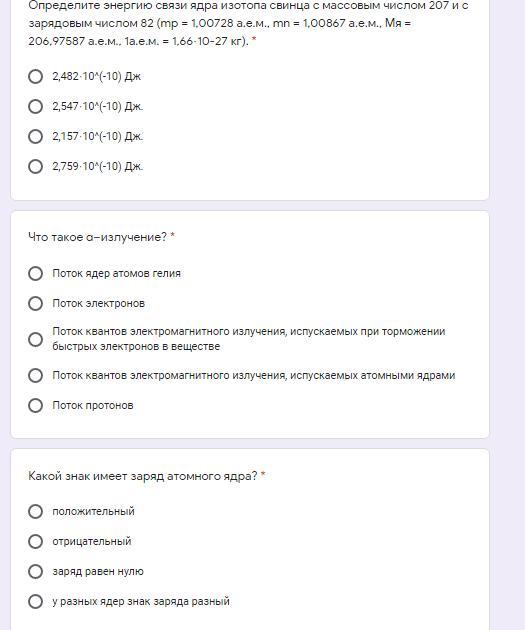Pick quanta 'испускаемых атомными ядрами' option
525x630 pixels.
click(x=35, y=375)
